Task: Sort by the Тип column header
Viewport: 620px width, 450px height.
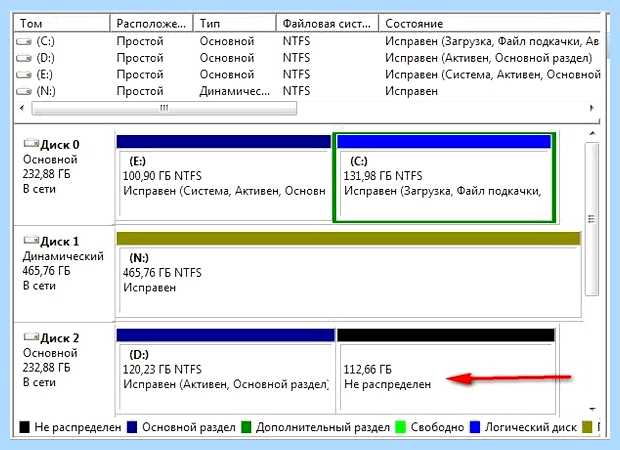Action: click(x=234, y=23)
